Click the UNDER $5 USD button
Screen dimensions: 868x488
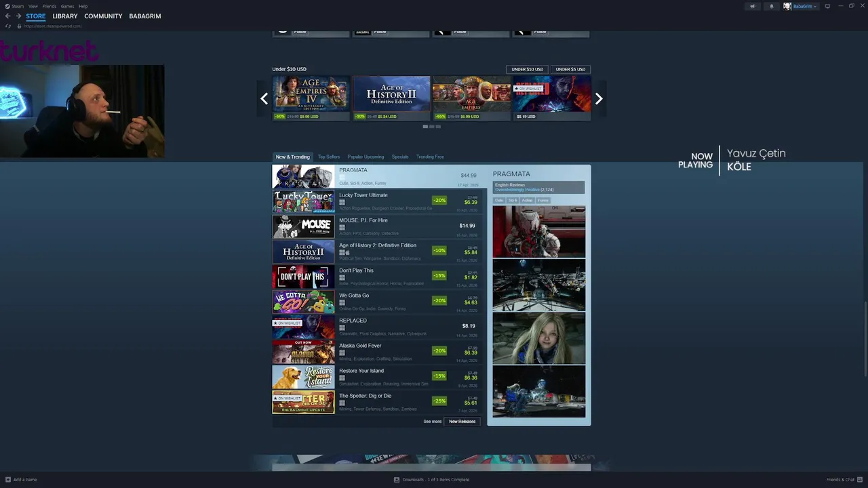pyautogui.click(x=570, y=69)
